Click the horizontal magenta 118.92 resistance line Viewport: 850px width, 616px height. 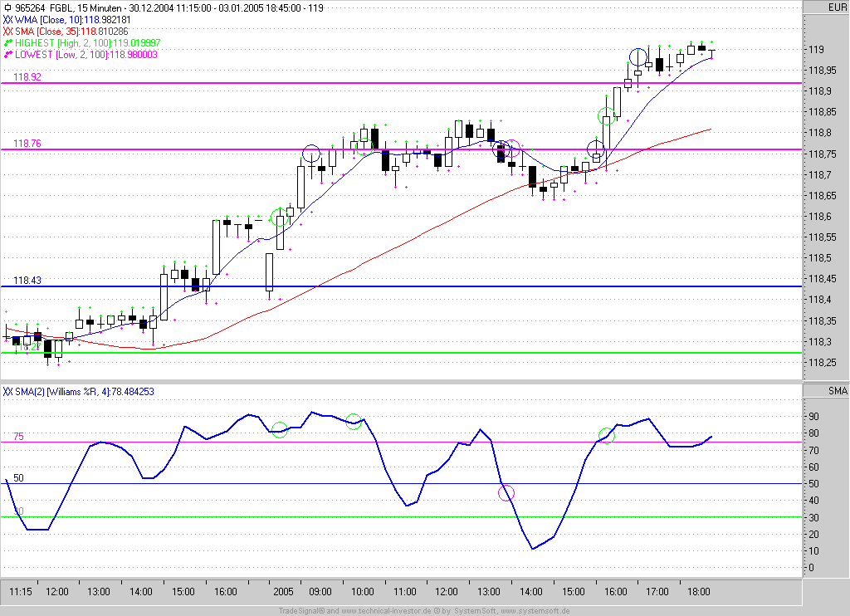click(401, 83)
